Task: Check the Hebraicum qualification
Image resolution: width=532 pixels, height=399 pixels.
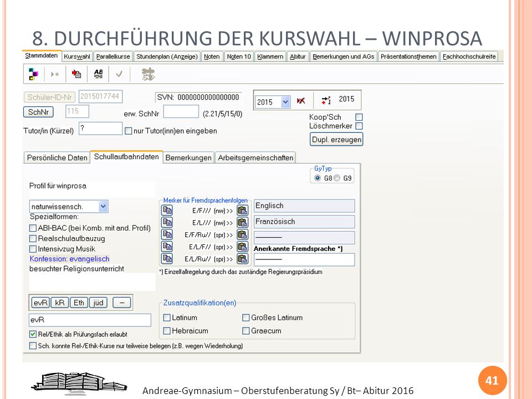Action: tap(167, 331)
